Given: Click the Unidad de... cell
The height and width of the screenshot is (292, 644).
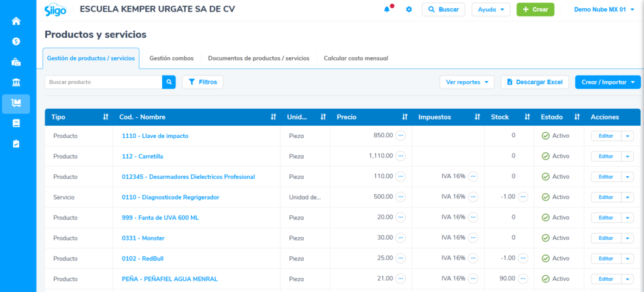Looking at the screenshot, I should 305,198.
